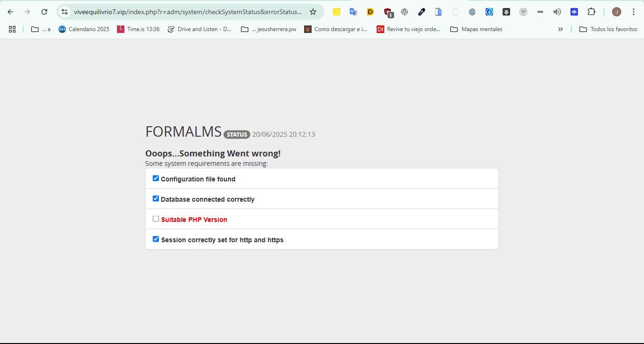The height and width of the screenshot is (344, 644).
Task: Open the Mapas mentales bookmark folder
Action: click(x=476, y=29)
